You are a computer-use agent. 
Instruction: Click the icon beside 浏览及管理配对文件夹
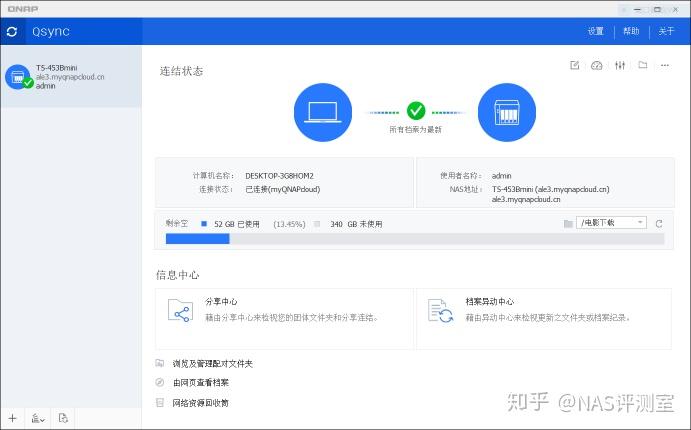(x=160, y=363)
